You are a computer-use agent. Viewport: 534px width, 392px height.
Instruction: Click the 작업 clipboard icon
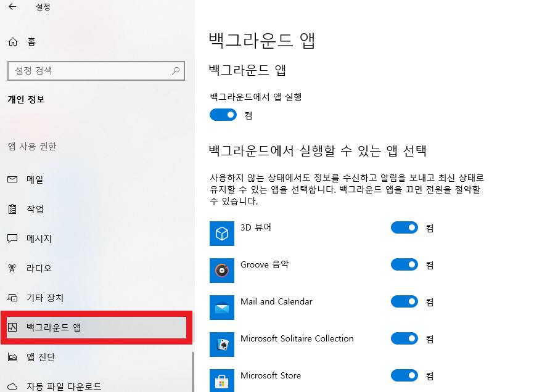click(12, 209)
